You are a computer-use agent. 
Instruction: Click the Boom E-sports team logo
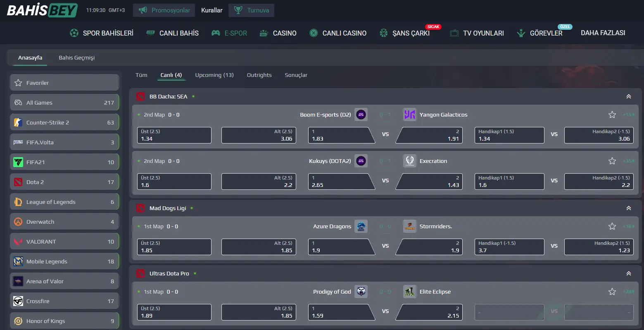pyautogui.click(x=361, y=115)
